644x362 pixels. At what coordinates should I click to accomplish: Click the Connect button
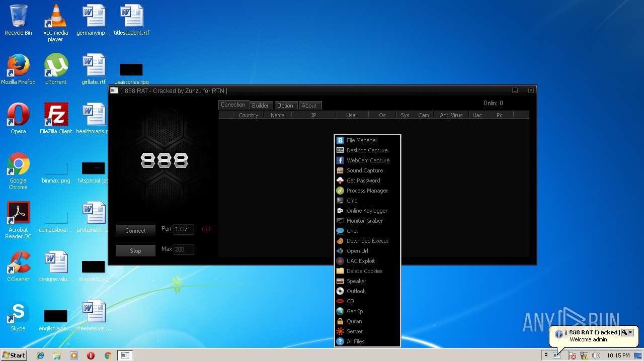[x=135, y=231]
